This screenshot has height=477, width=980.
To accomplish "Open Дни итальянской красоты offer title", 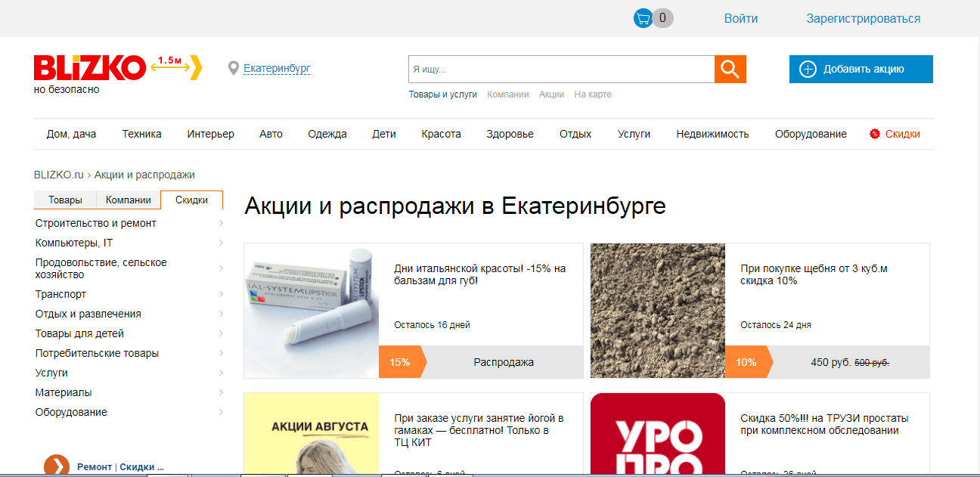I will [480, 274].
